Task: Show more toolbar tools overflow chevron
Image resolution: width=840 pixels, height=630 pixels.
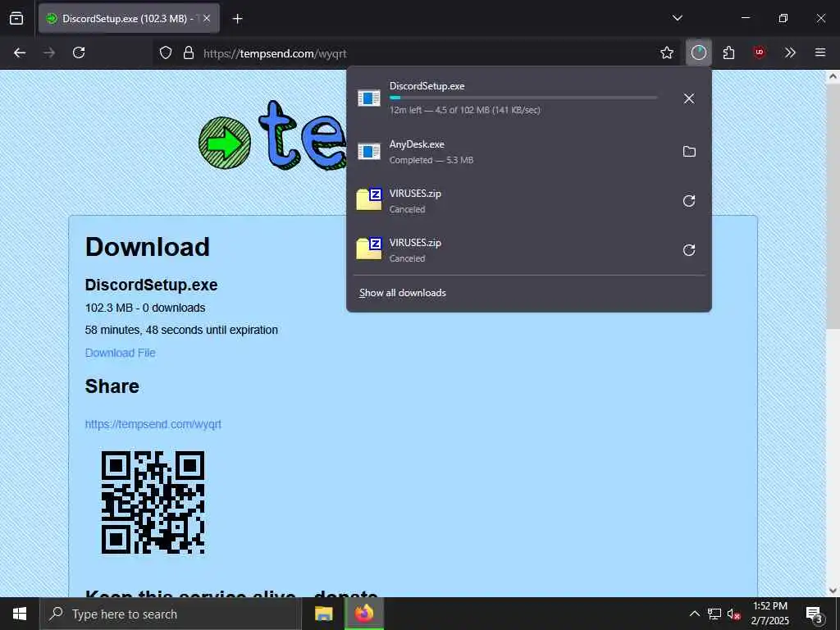Action: [790, 52]
